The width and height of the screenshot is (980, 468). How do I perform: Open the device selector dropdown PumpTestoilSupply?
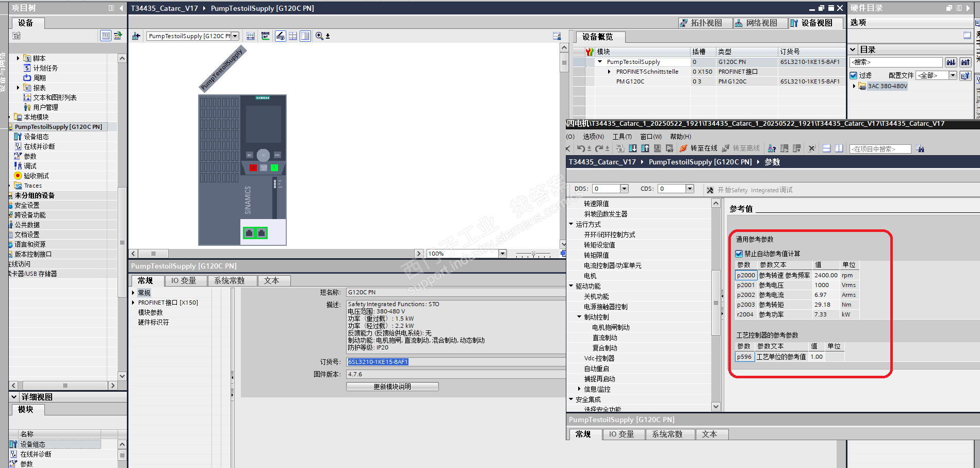coord(235,36)
